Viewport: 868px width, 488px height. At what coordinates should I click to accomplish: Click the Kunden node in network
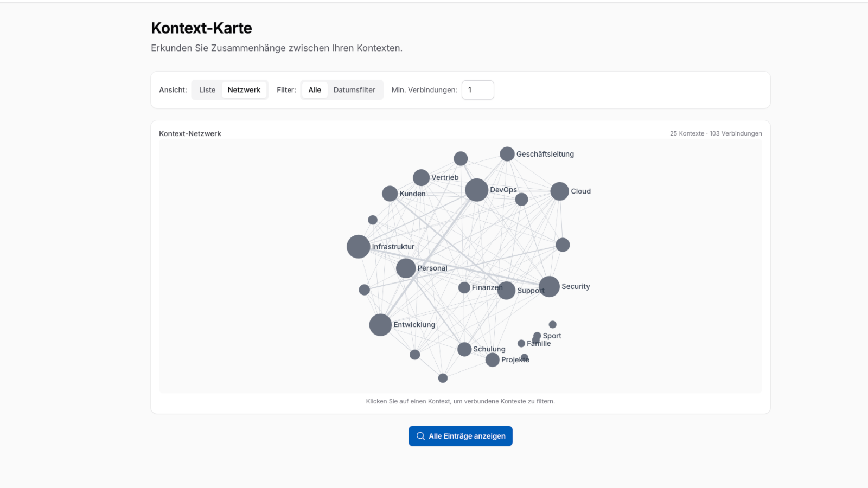click(x=390, y=194)
